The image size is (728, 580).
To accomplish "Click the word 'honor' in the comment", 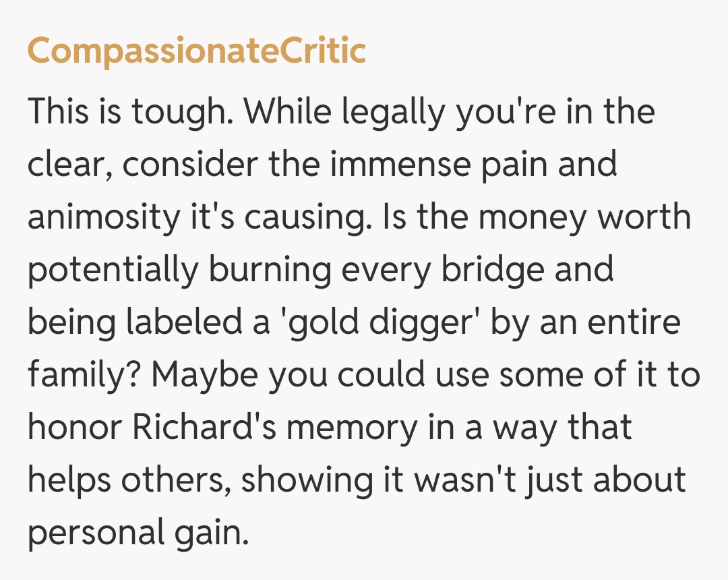I will [x=75, y=428].
